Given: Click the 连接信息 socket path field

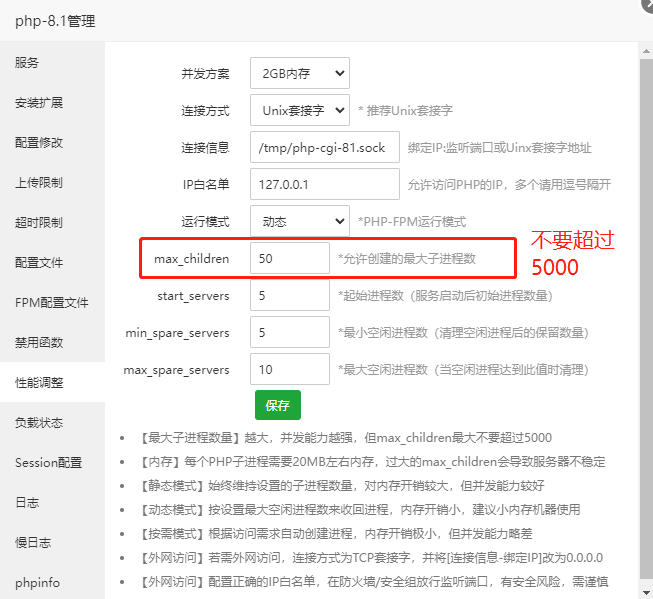Looking at the screenshot, I should coord(324,147).
